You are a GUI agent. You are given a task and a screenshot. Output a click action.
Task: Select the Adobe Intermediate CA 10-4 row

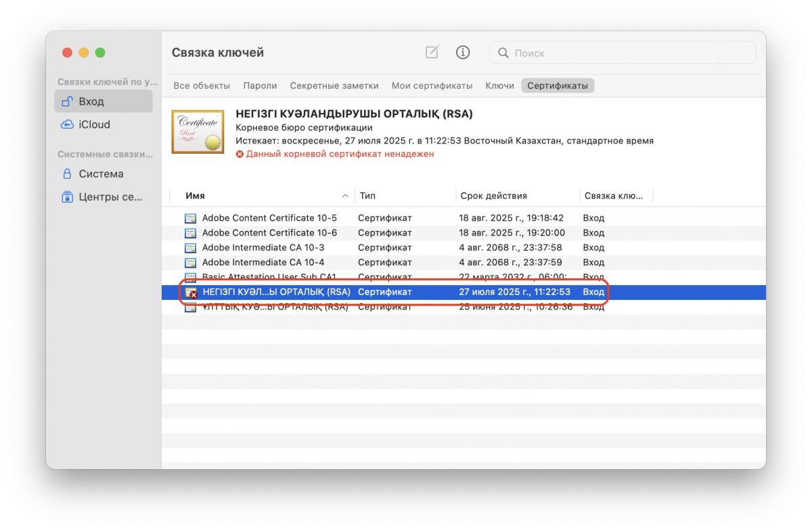pyautogui.click(x=464, y=263)
